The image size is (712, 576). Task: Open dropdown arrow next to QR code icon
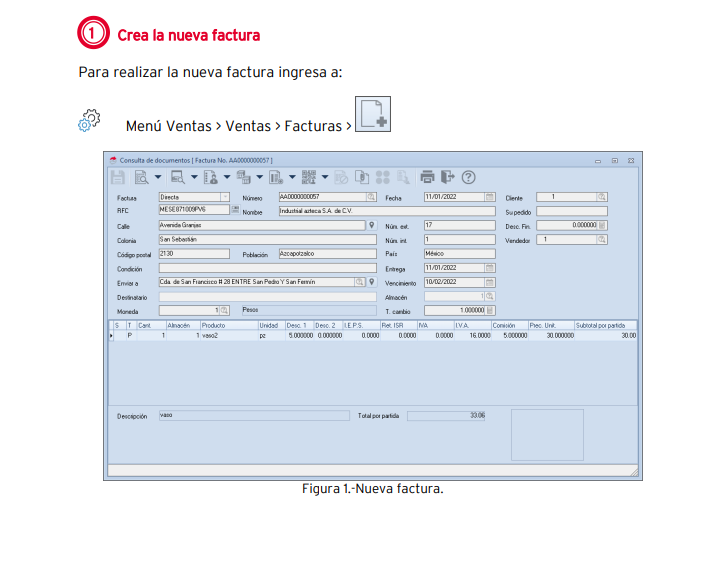(x=325, y=178)
